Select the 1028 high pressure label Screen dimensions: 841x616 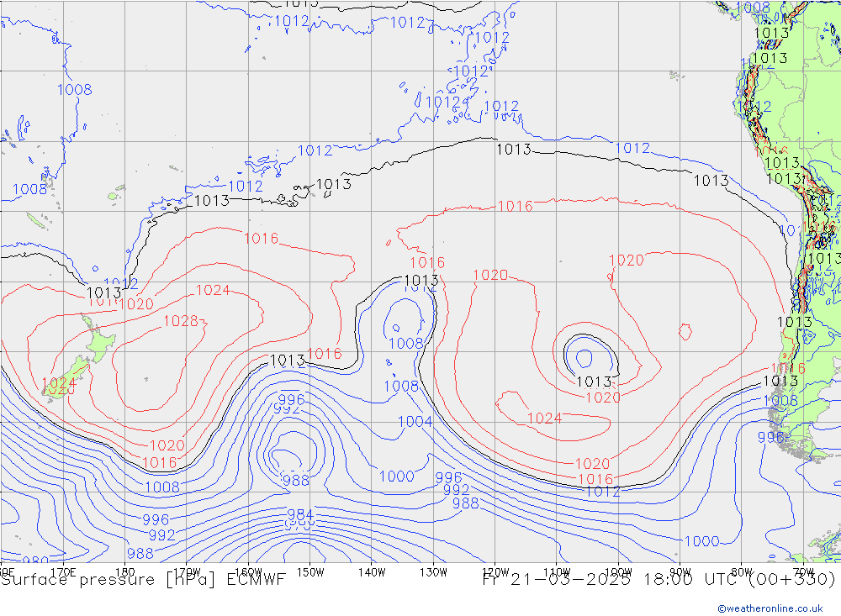(181, 321)
